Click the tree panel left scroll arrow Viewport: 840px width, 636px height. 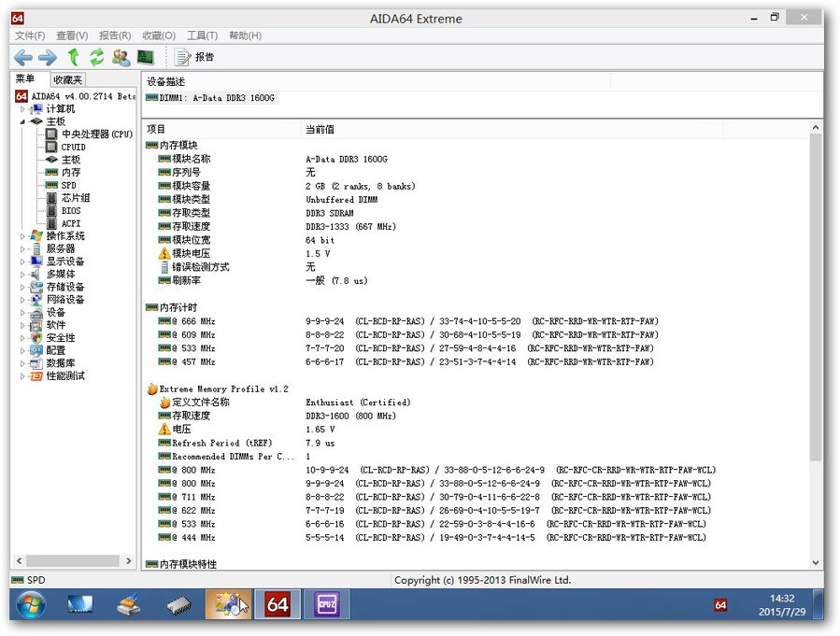[x=19, y=560]
